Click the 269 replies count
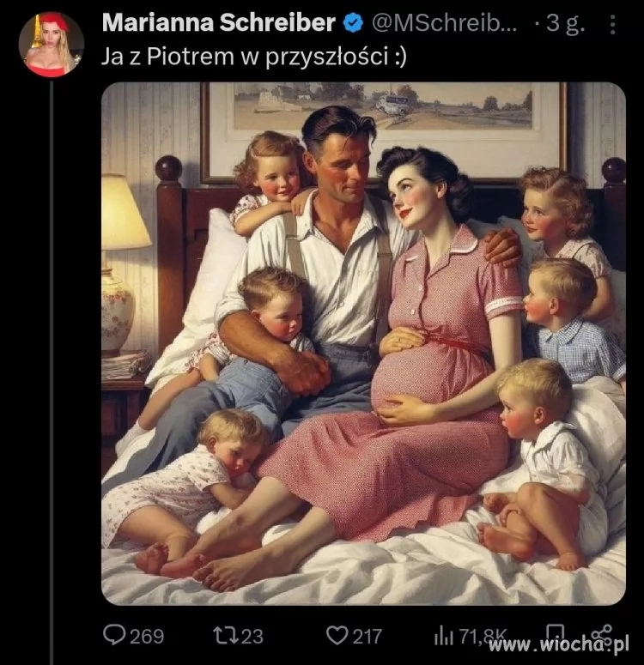Image resolution: width=644 pixels, height=665 pixels. click(x=146, y=636)
